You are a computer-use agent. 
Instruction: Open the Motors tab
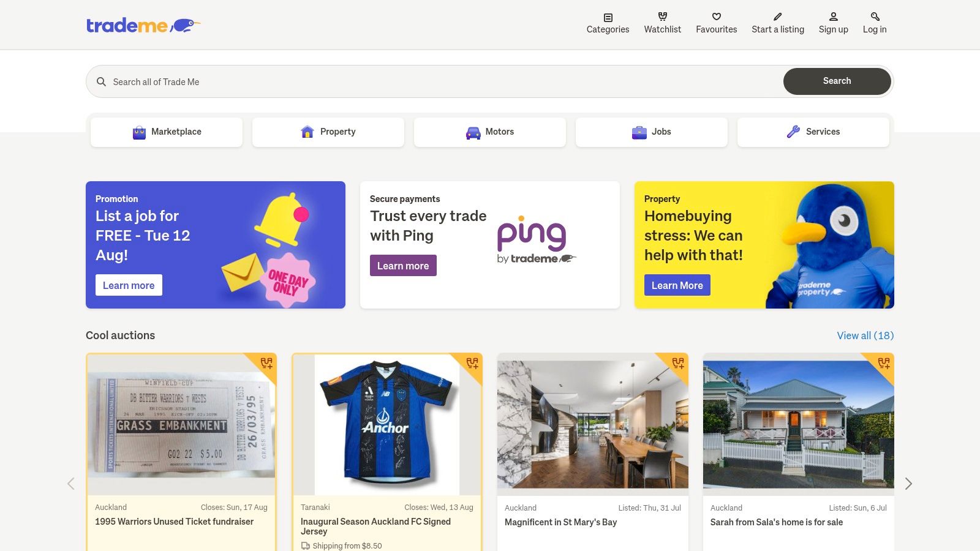pos(490,132)
